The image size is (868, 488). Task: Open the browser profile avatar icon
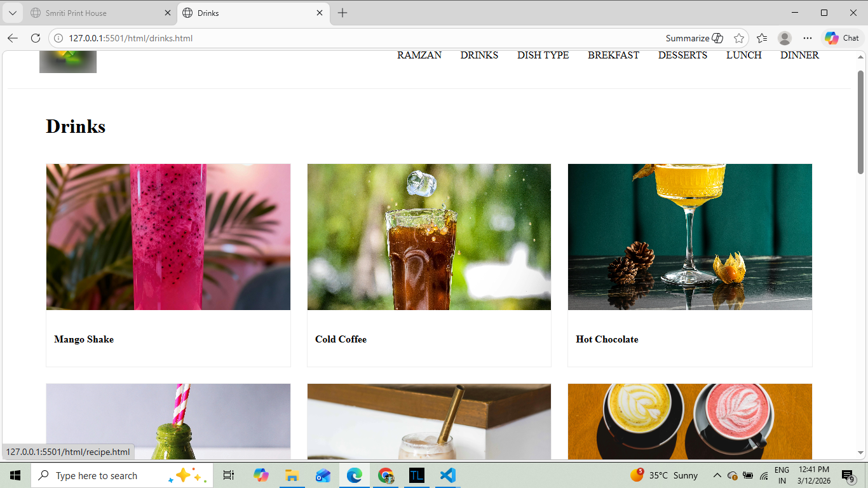785,38
